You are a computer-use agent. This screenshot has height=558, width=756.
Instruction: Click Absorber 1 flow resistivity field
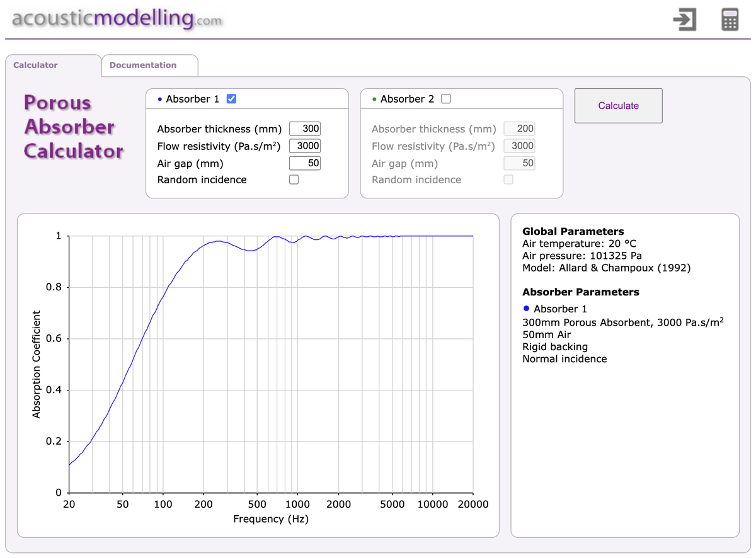(305, 145)
